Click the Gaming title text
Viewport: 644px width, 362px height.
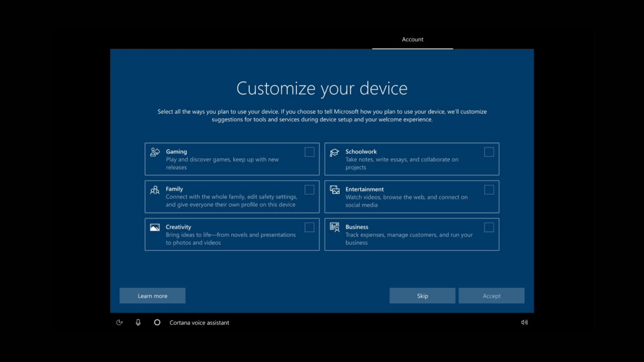(177, 151)
